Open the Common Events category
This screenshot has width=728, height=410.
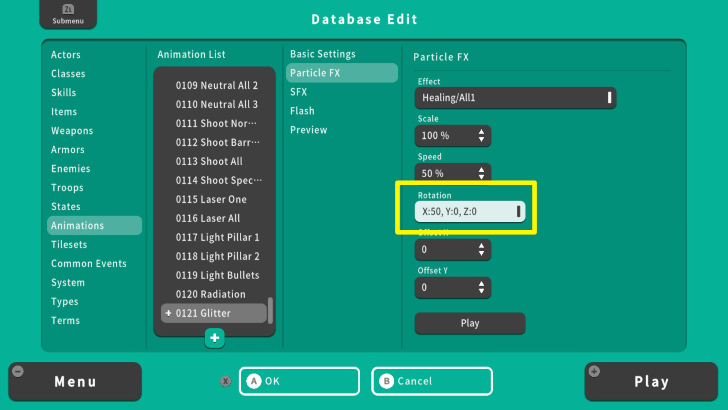pos(89,264)
